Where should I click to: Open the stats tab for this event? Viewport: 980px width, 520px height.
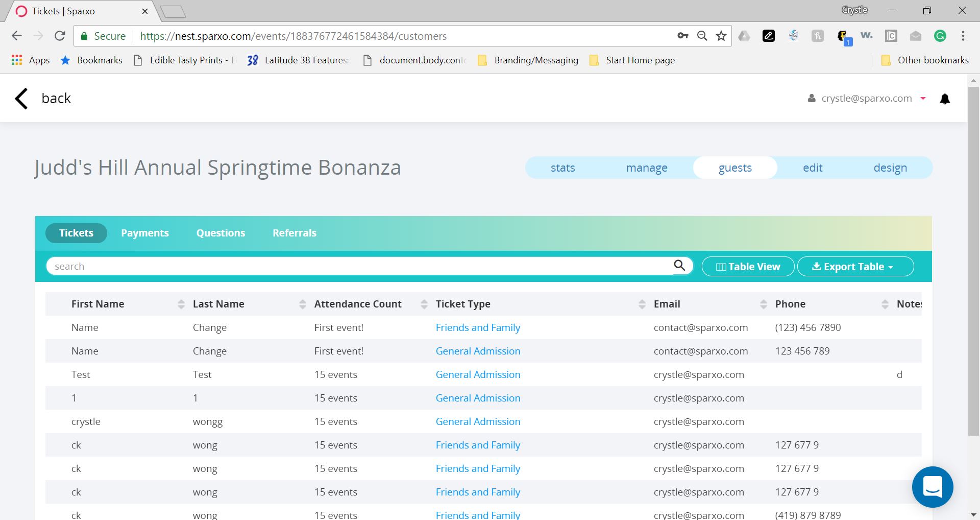pos(562,167)
